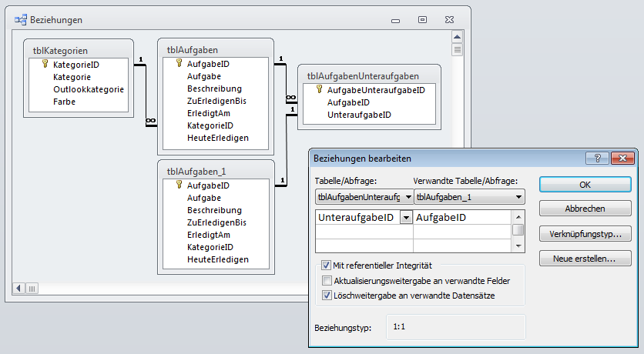Viewport: 644px width, 354px height.
Task: Uncheck Löschweitergabe an verwandte Datensätze
Action: pyautogui.click(x=327, y=295)
